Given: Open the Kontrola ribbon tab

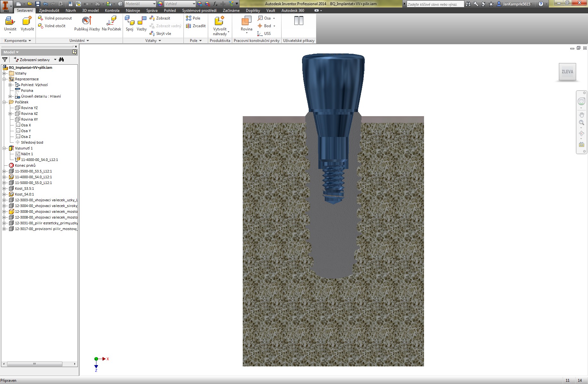Looking at the screenshot, I should (112, 11).
